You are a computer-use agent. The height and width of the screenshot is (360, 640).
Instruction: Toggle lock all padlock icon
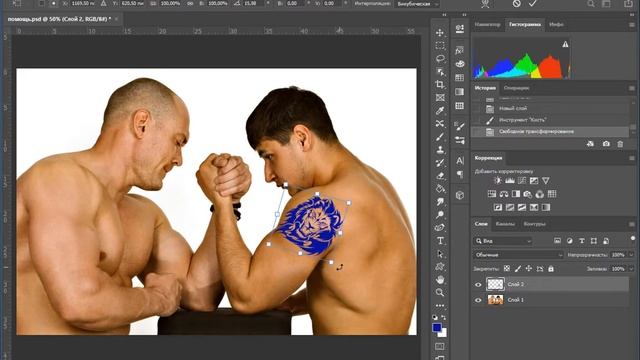click(551, 269)
